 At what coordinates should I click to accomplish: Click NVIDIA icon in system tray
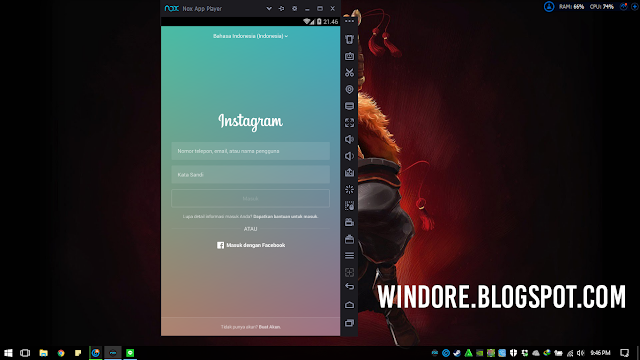tap(480, 353)
